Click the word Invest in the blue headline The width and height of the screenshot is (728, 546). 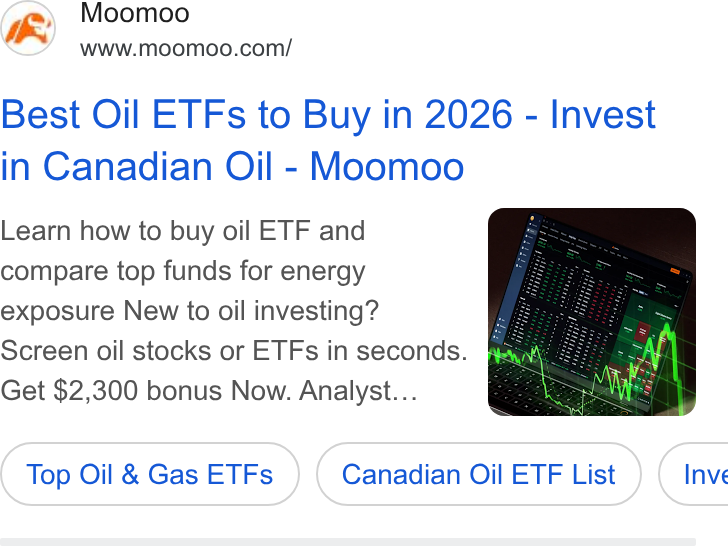(602, 114)
